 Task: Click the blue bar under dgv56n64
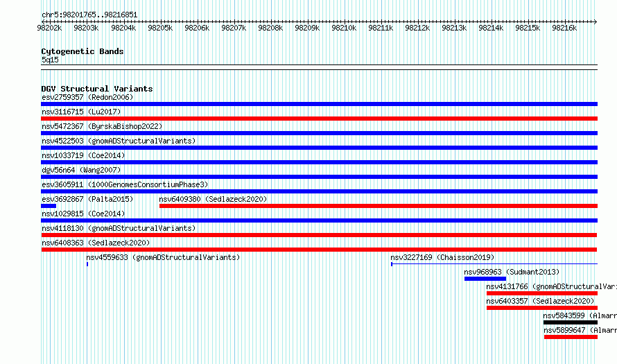click(x=319, y=177)
